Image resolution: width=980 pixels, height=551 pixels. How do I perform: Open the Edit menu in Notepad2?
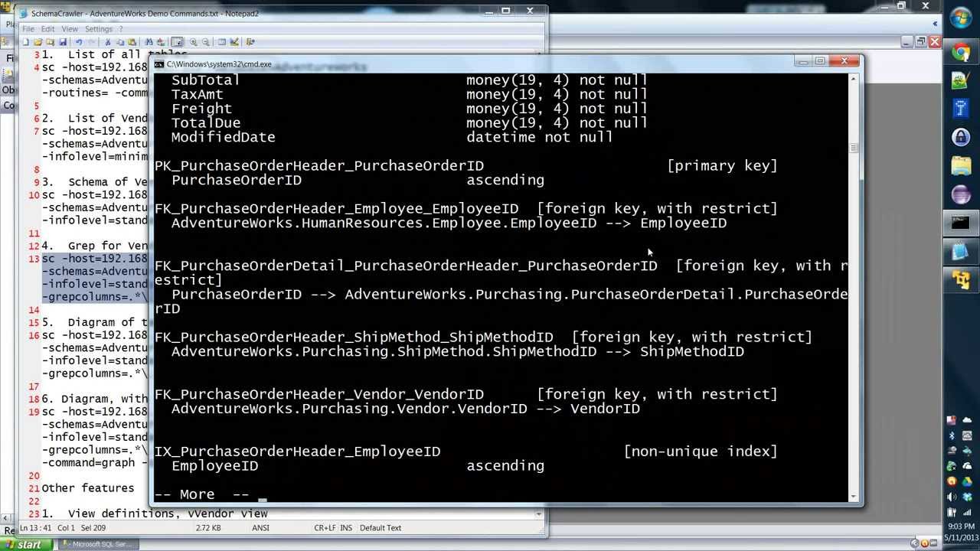[x=47, y=29]
